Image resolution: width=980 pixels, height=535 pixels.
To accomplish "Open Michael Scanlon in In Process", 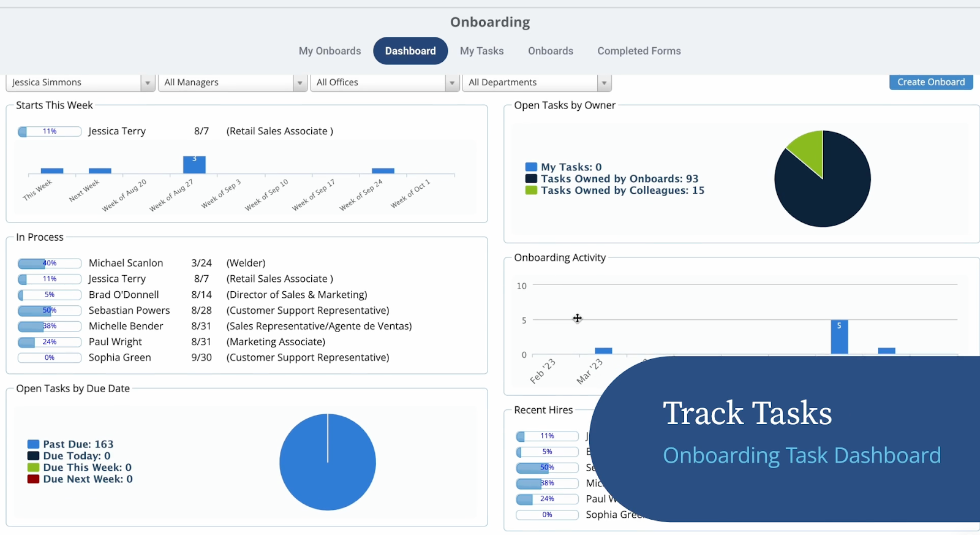I will point(126,263).
